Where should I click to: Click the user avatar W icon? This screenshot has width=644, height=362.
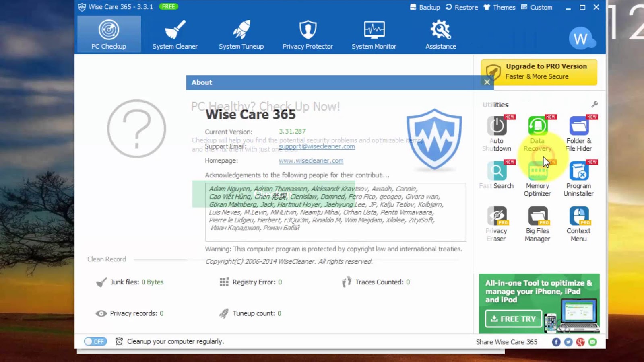point(580,39)
